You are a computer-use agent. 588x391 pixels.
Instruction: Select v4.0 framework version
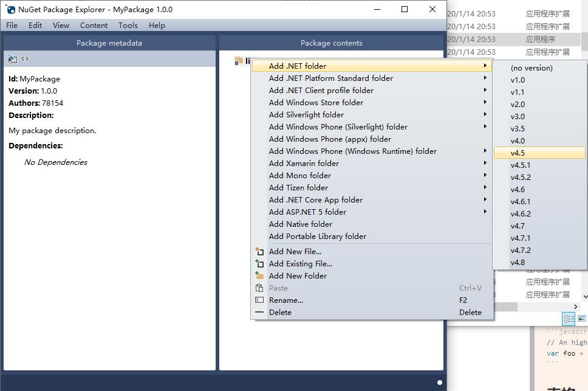539,140
